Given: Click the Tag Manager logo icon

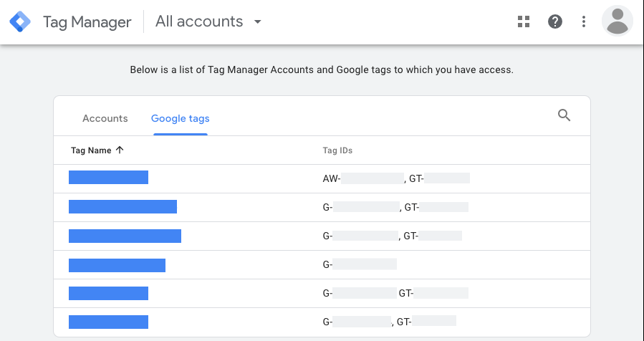Looking at the screenshot, I should pyautogui.click(x=20, y=21).
